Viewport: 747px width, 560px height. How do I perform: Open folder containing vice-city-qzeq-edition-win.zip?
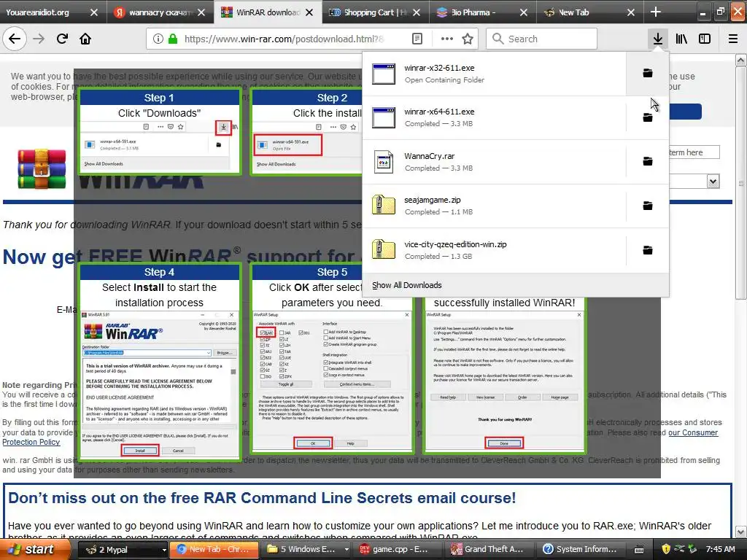648,250
